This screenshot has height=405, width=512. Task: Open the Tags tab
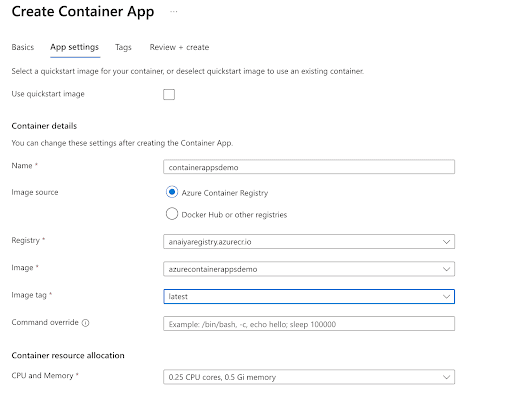[123, 47]
